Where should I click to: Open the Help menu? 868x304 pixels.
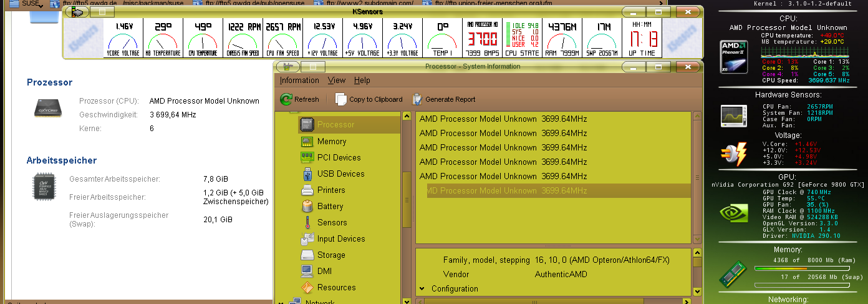tap(362, 80)
